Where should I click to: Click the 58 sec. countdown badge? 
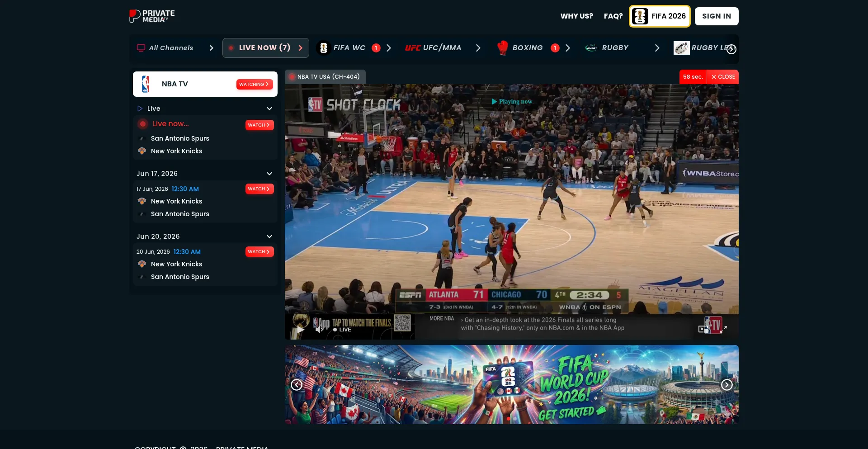point(693,77)
